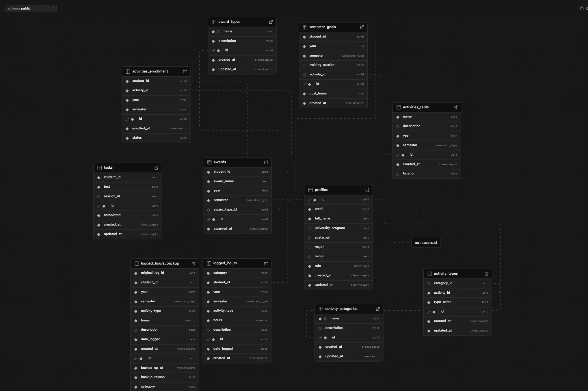The height and width of the screenshot is (391, 588).
Task: Click activities_enrollment open-table icon
Action: click(185, 72)
